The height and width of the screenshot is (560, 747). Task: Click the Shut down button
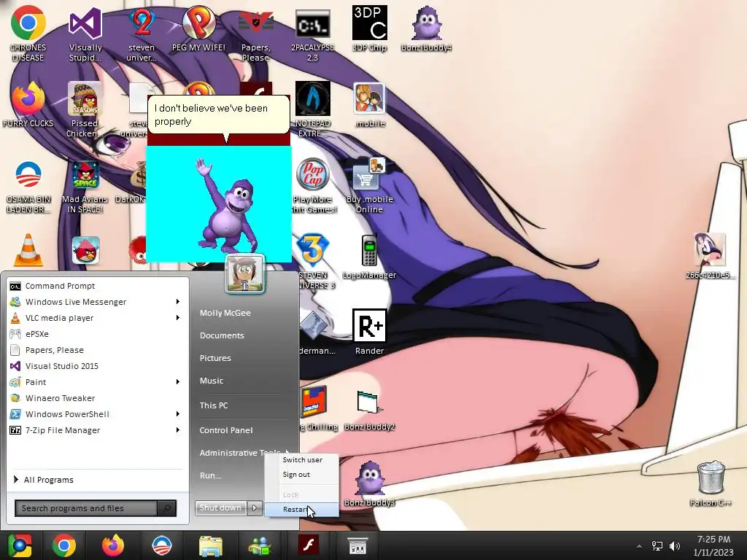(220, 508)
